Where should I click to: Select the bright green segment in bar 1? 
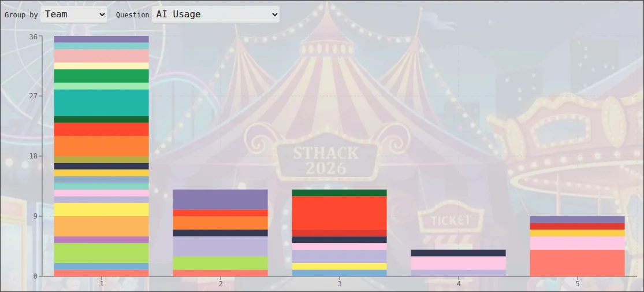coord(102,76)
